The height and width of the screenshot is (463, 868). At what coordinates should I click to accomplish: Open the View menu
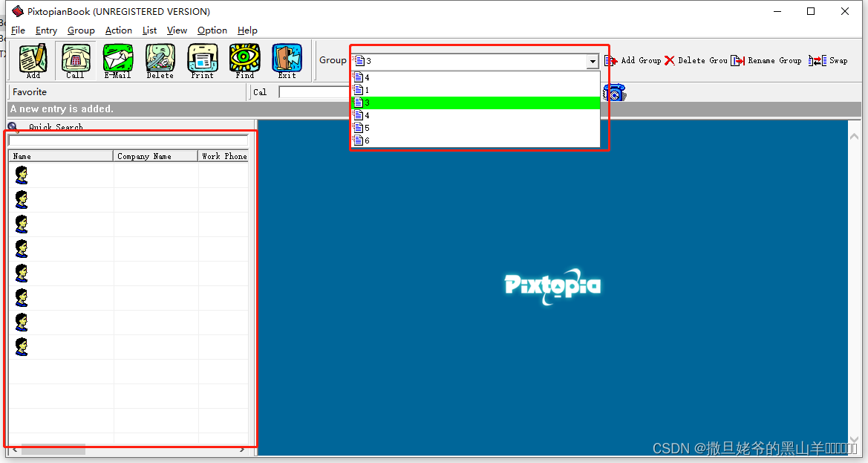177,30
